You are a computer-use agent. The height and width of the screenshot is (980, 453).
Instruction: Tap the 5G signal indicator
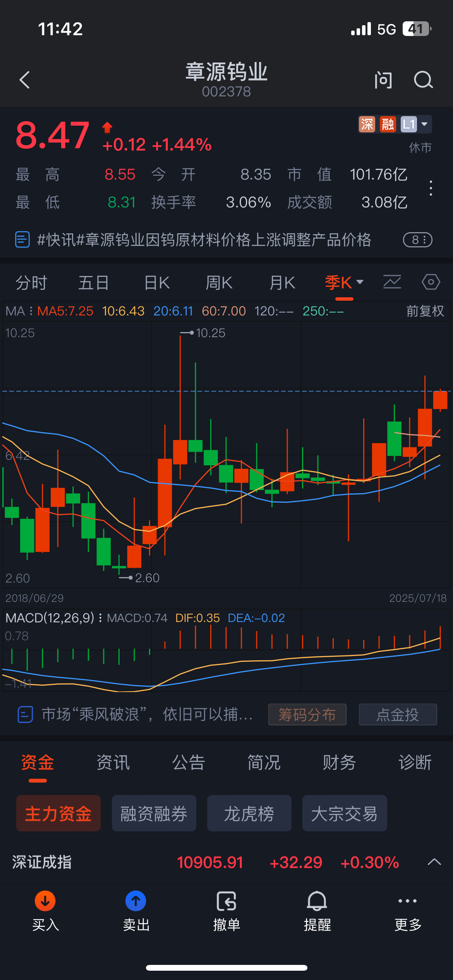pos(386,29)
